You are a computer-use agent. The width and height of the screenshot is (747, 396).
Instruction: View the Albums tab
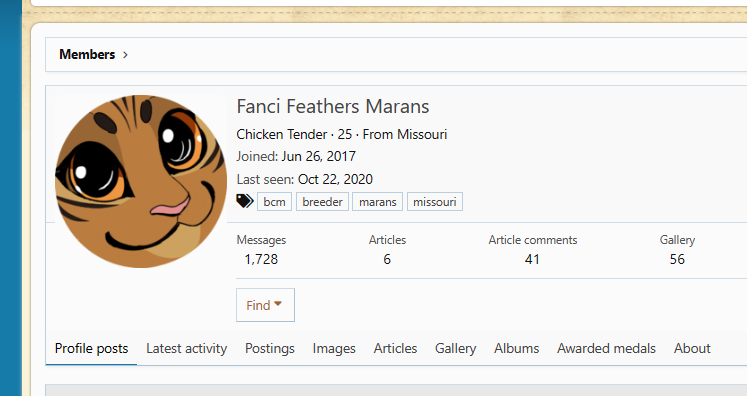[516, 348]
